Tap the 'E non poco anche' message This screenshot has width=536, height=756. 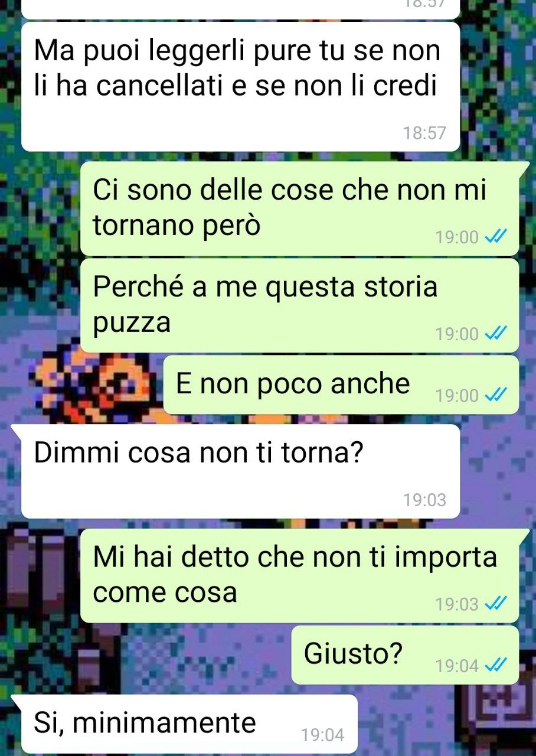[x=341, y=384]
